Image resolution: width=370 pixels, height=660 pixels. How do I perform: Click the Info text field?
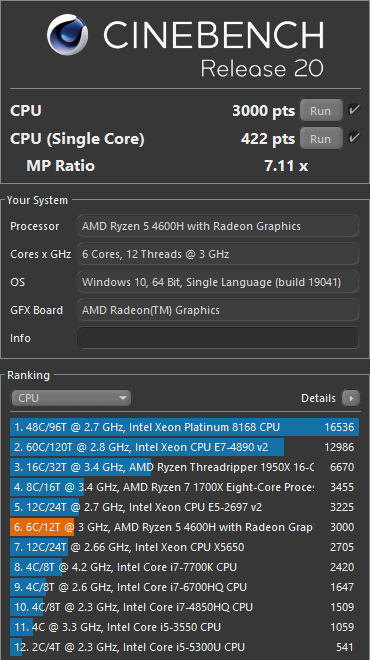click(x=218, y=338)
